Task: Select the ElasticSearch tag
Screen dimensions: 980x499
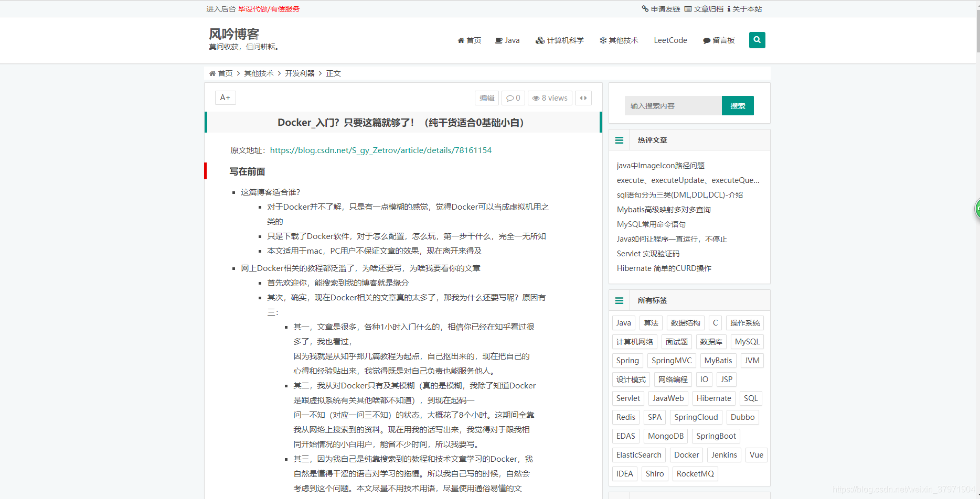Action: point(639,455)
